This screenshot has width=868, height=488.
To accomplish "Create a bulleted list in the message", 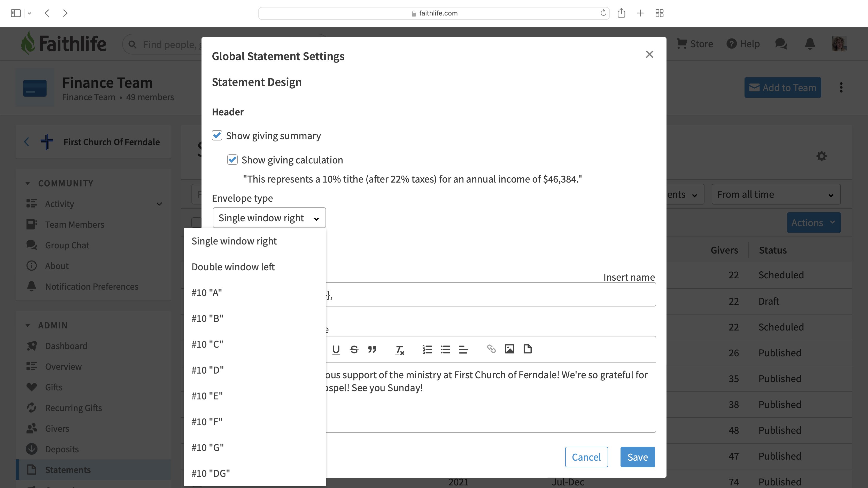I will coord(445,349).
